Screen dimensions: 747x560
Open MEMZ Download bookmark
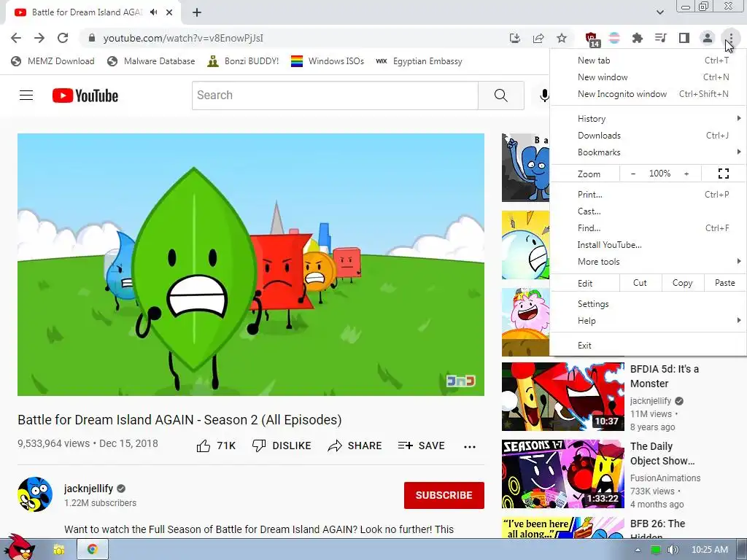[53, 61]
